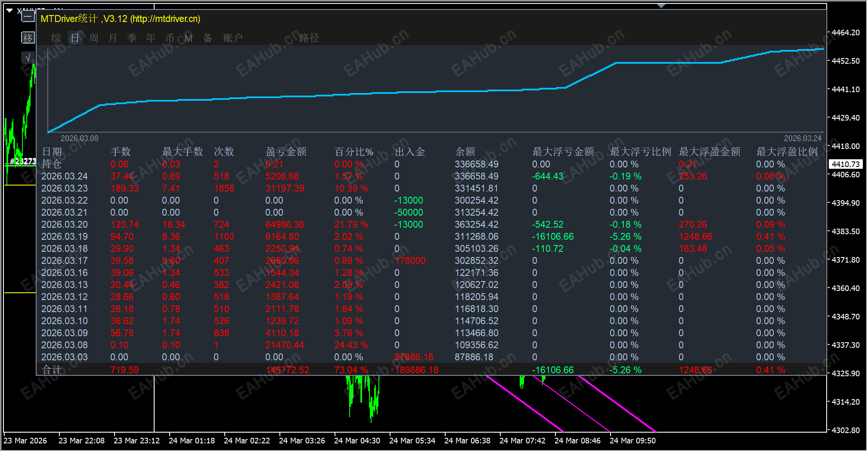Select the 2026.03.24 date row

point(65,176)
